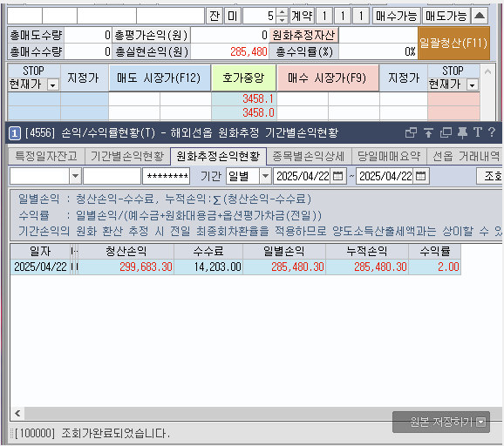Image resolution: width=504 pixels, height=446 pixels.
Task: Expand the 원본 저장하기 dropdown arrow
Action: click(x=480, y=422)
